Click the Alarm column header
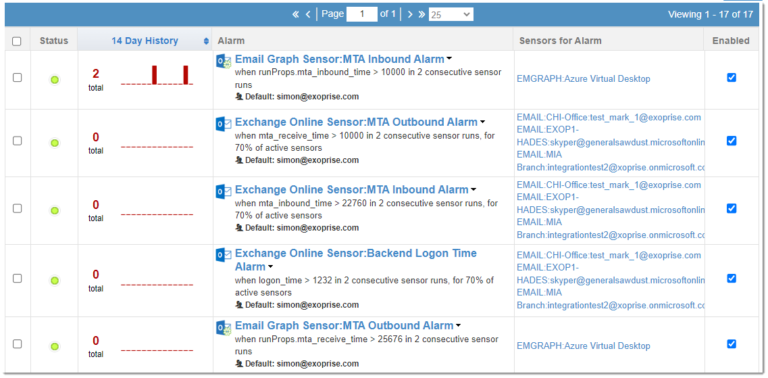Screen dimensions: 768x378 pyautogui.click(x=231, y=41)
